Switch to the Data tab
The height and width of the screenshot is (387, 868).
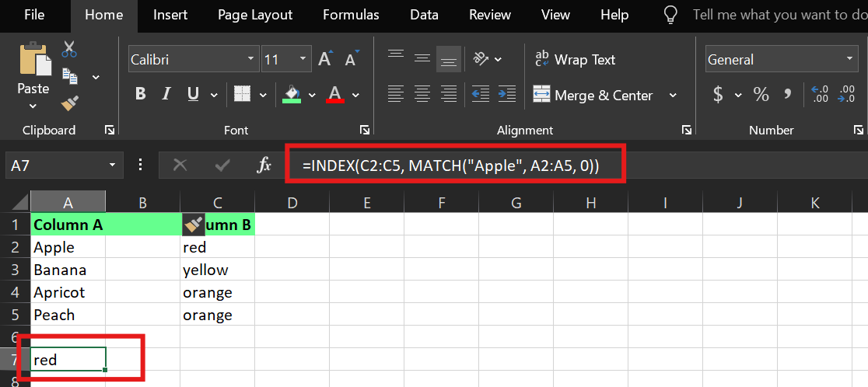[x=424, y=15]
